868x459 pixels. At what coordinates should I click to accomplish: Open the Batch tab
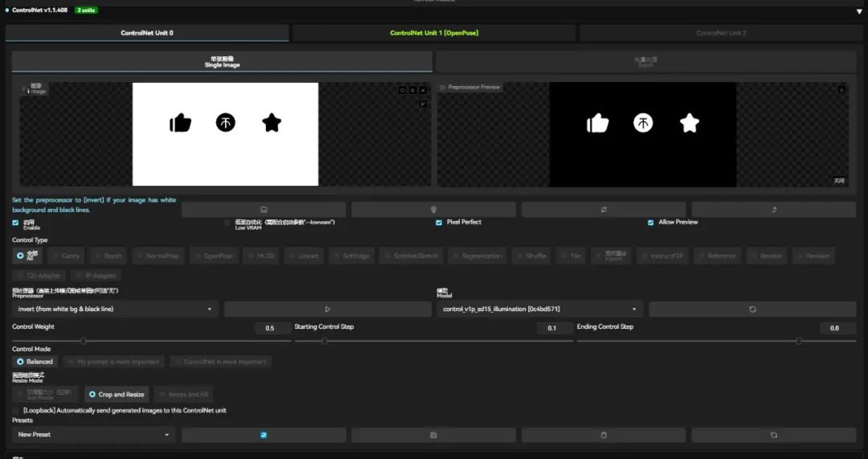pyautogui.click(x=646, y=61)
